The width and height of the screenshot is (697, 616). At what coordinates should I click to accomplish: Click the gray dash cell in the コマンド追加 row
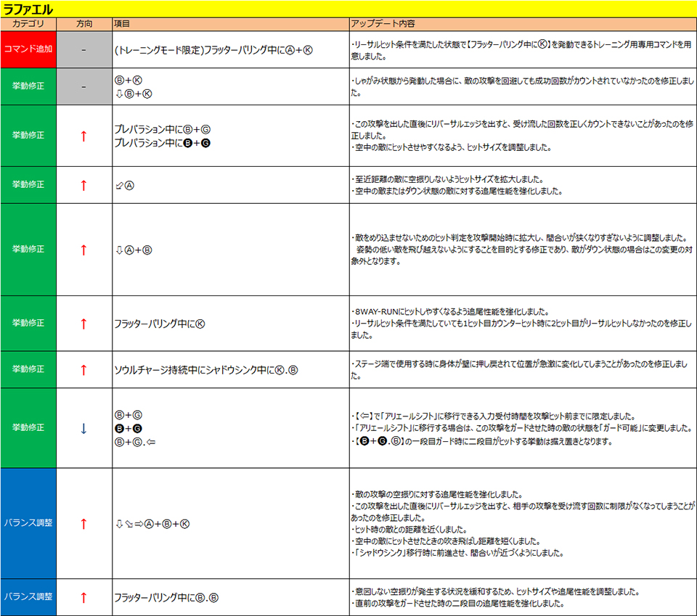[x=83, y=49]
